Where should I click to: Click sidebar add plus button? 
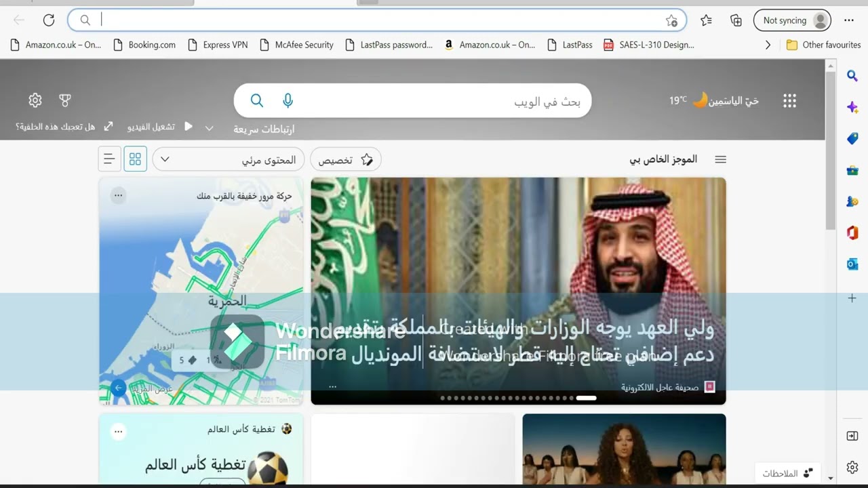pyautogui.click(x=852, y=298)
